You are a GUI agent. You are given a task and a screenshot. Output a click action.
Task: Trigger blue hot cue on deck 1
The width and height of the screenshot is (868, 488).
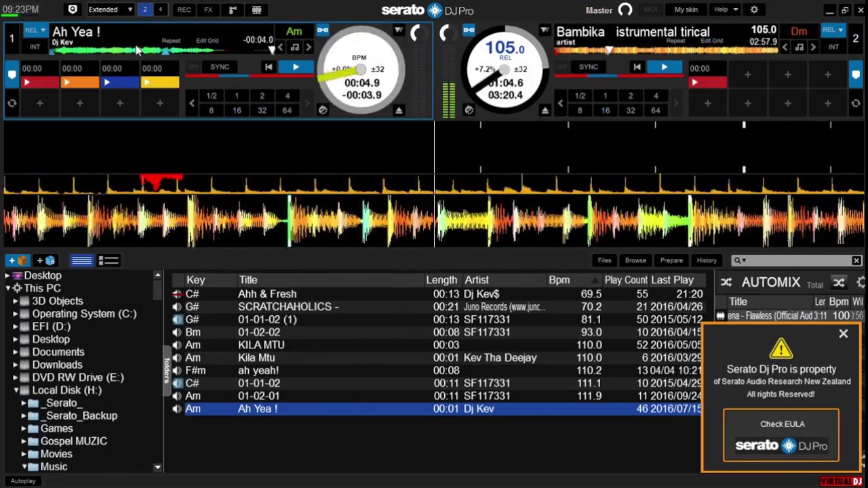pos(120,83)
